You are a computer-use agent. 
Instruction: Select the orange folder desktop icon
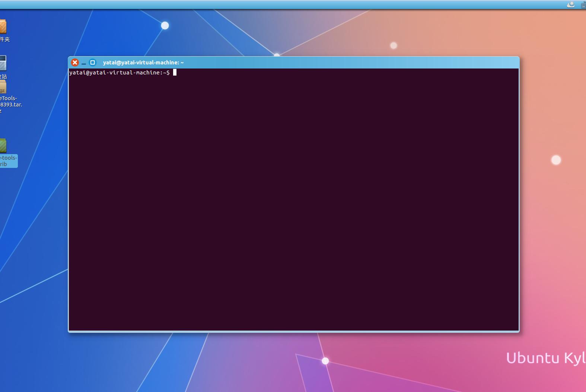(3, 27)
